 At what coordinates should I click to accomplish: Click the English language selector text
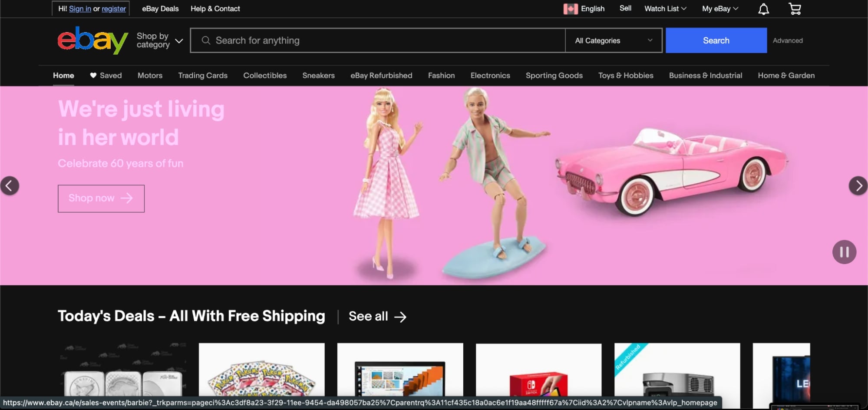point(593,9)
